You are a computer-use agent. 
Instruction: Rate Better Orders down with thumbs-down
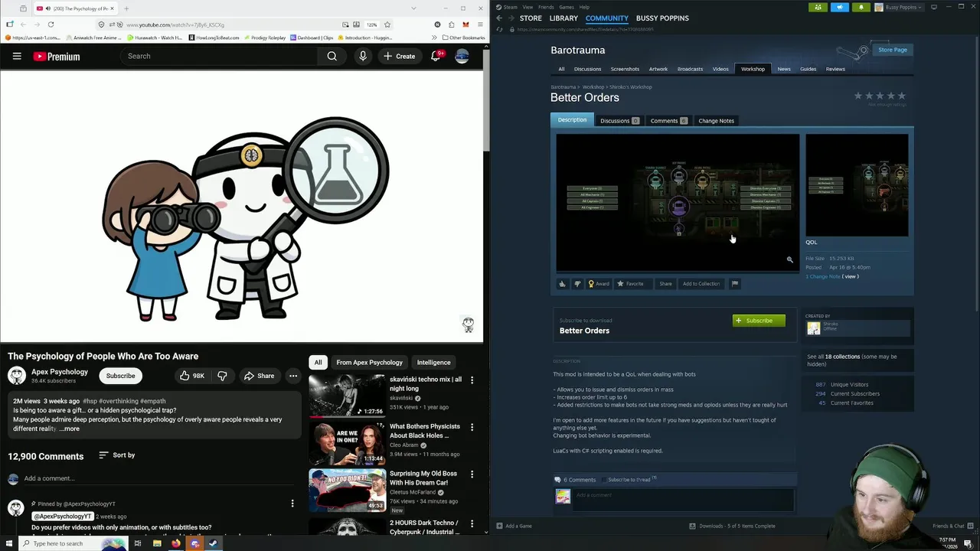click(577, 284)
